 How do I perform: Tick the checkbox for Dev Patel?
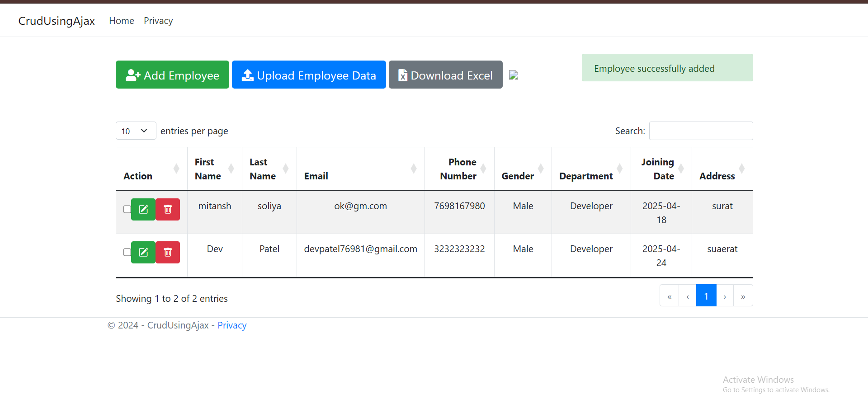127,252
